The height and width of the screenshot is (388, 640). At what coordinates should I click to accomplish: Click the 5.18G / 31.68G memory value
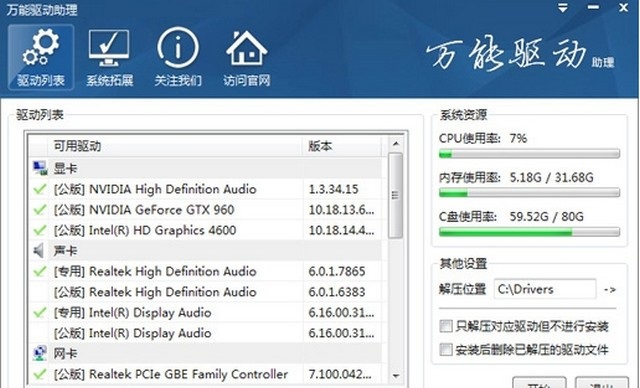pos(551,177)
